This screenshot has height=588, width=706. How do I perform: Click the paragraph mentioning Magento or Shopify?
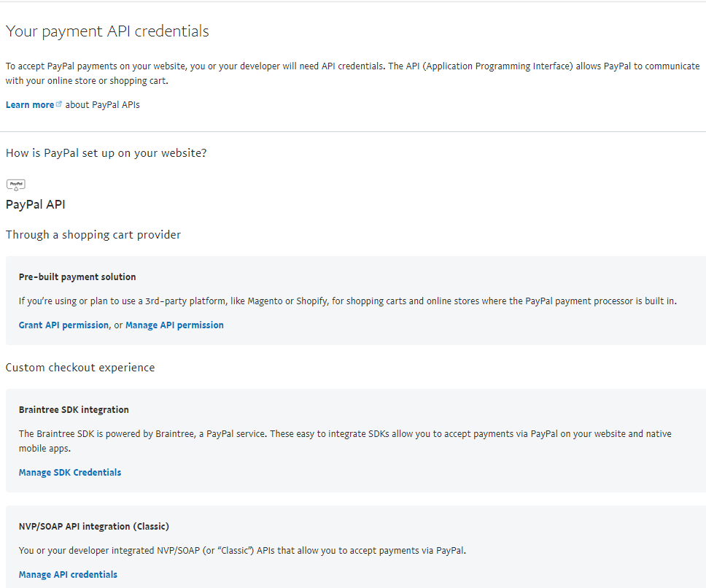pos(347,301)
